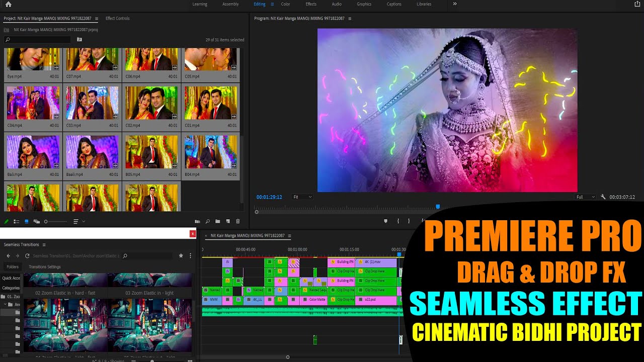Open Program monitor panel menu
The width and height of the screenshot is (644, 362).
pyautogui.click(x=350, y=19)
